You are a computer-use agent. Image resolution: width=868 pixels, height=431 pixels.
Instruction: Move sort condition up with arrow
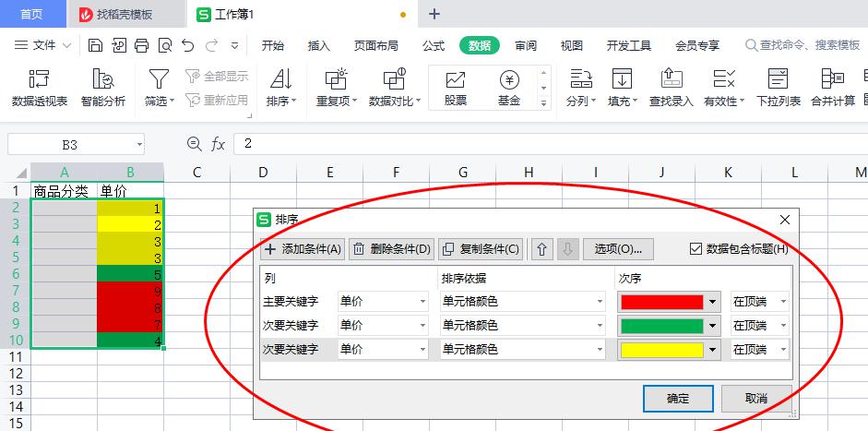542,249
